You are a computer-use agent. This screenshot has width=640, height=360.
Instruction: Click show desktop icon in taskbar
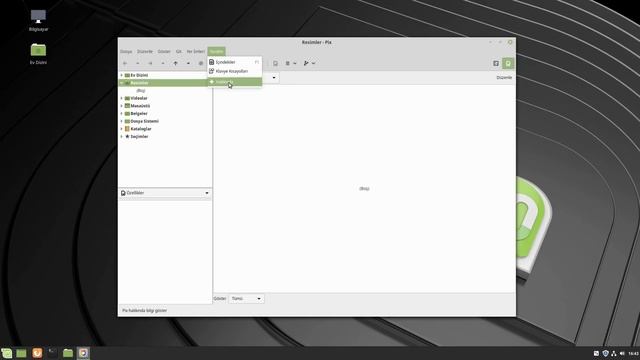pyautogui.click(x=21, y=353)
